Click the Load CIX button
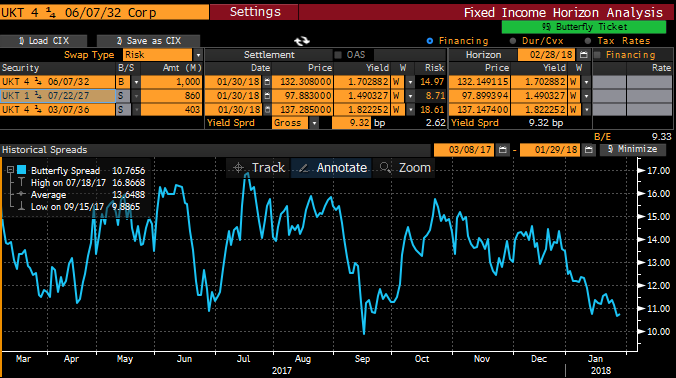 tap(44, 41)
